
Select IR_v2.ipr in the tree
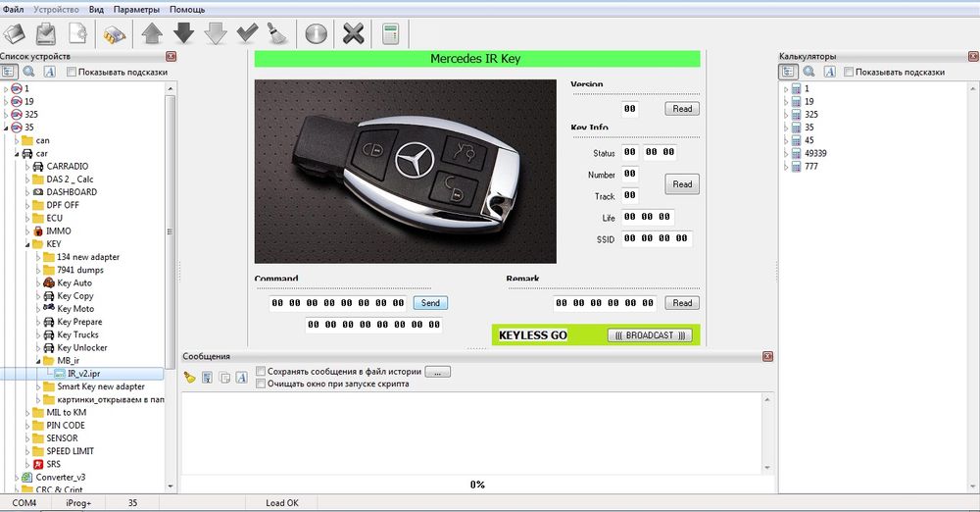tap(83, 374)
